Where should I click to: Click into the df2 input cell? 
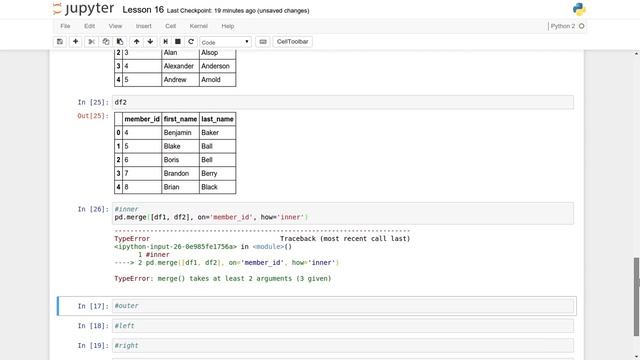point(343,102)
